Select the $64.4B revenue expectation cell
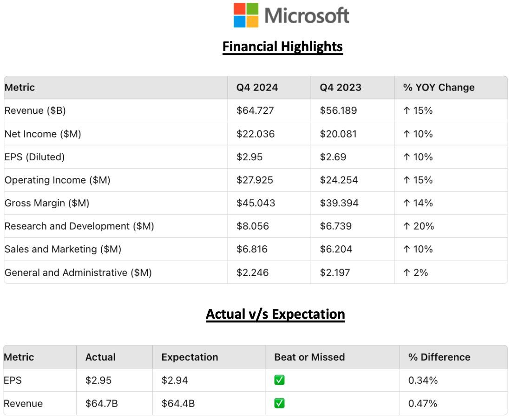 pos(178,403)
